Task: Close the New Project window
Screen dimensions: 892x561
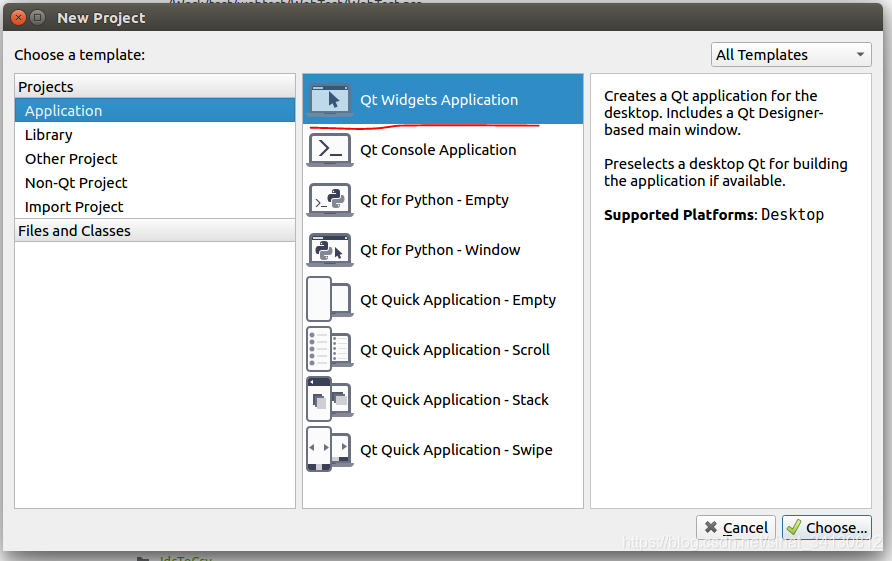Action: tap(19, 18)
